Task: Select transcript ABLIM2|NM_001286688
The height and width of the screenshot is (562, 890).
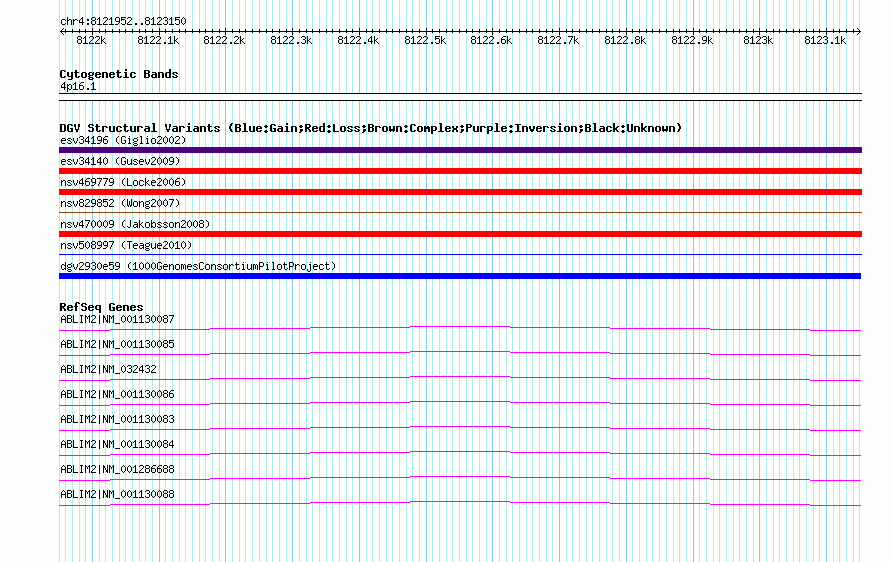Action: [x=117, y=469]
